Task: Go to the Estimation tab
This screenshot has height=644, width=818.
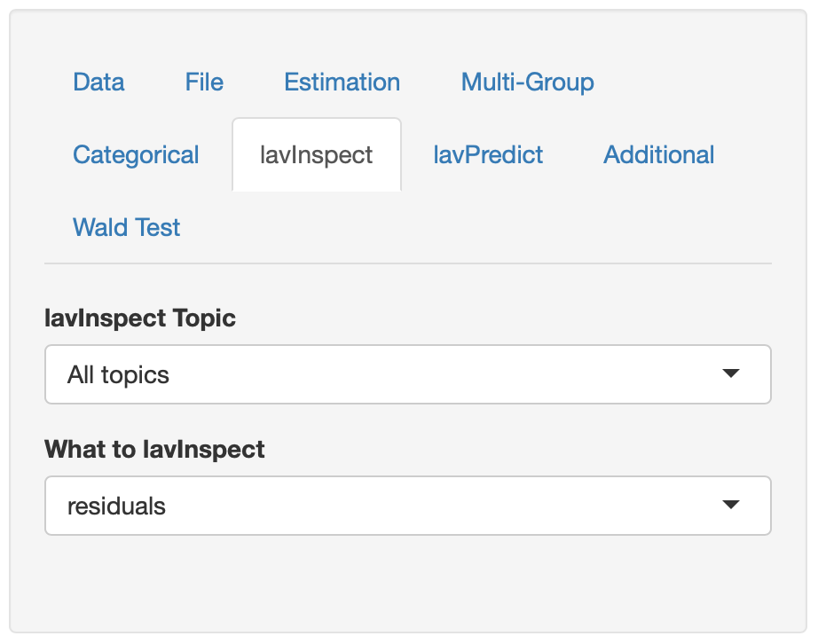Action: pos(342,82)
